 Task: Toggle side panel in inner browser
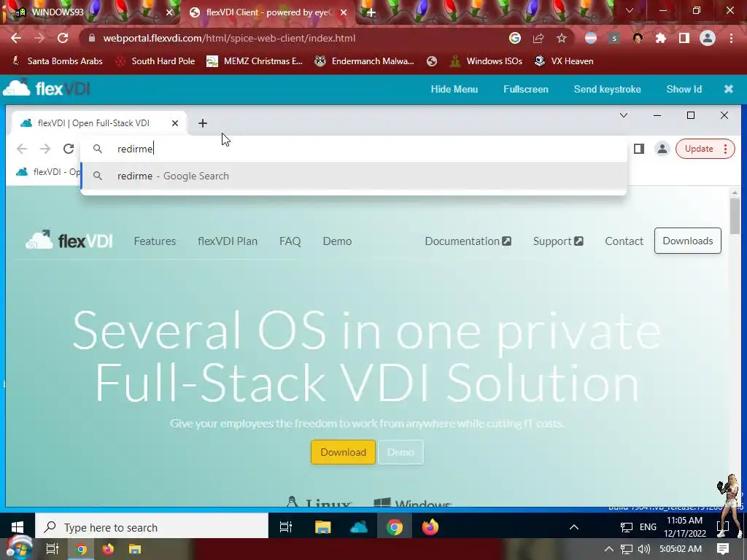(x=639, y=149)
